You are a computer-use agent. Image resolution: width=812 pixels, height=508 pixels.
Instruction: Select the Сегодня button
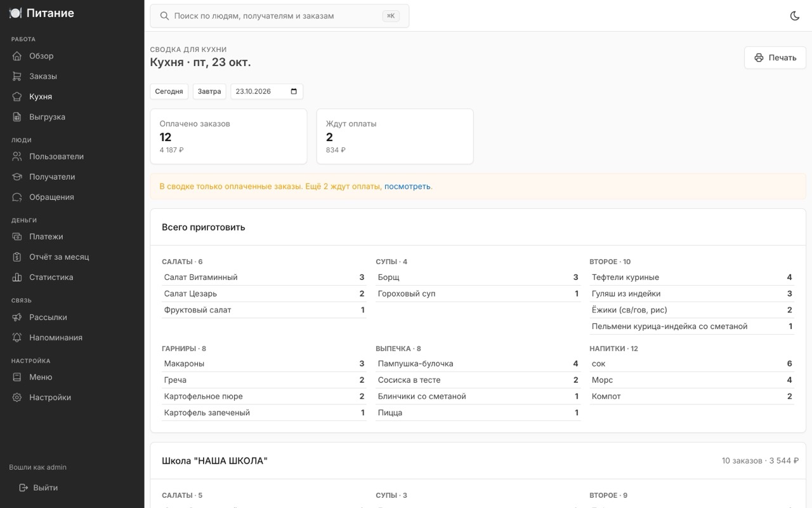click(x=169, y=91)
